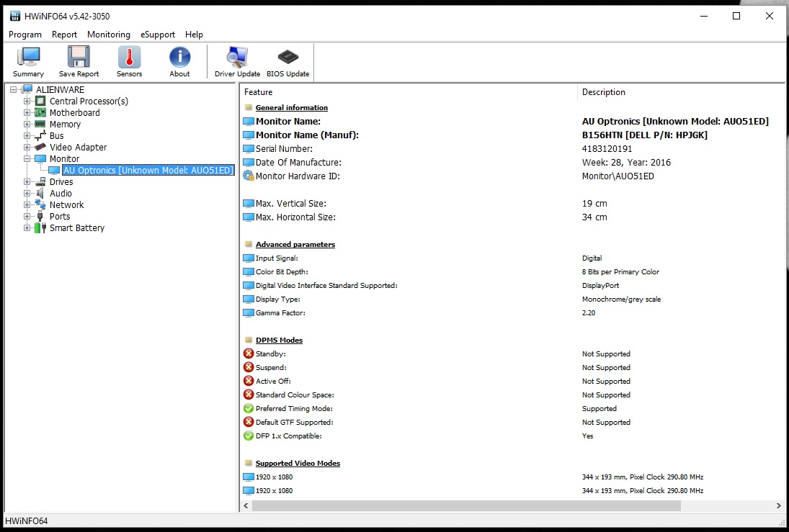Screen dimensions: 789x532
Task: Click the Memory module tree icon
Action: coord(40,125)
